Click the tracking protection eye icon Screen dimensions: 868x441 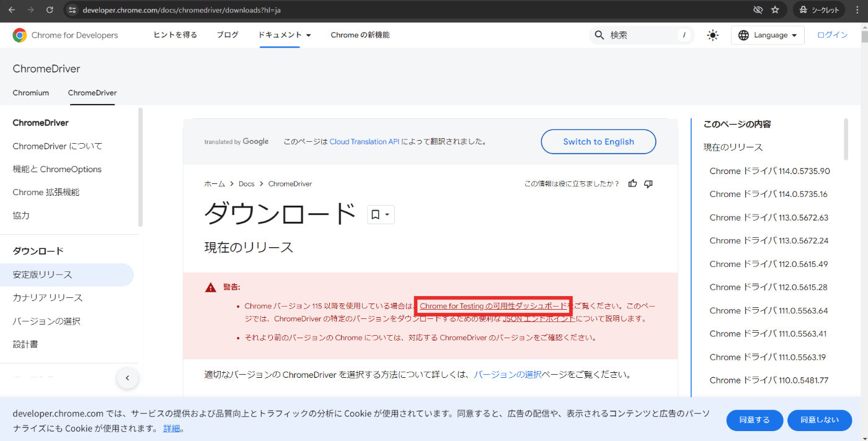click(x=758, y=10)
